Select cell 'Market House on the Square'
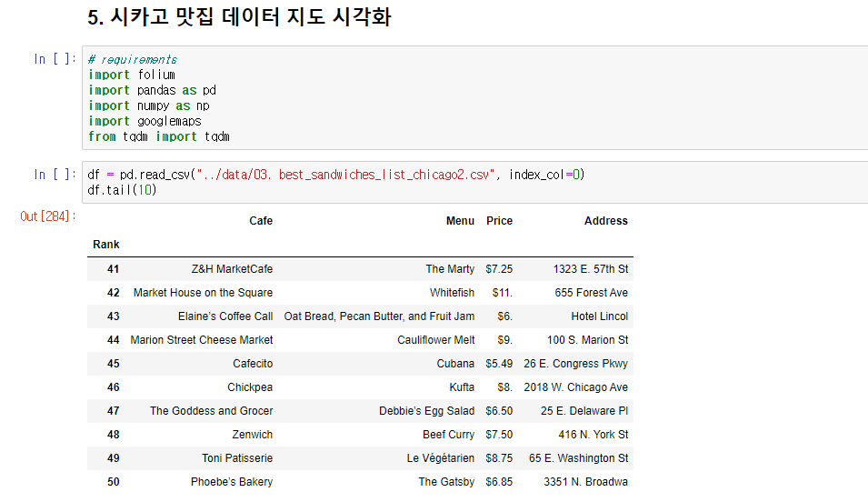 coord(203,293)
